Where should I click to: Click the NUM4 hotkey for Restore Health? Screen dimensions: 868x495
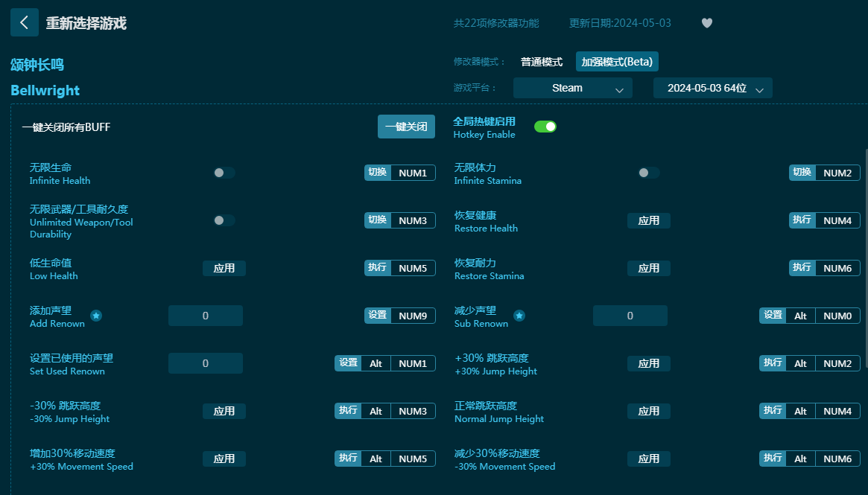pyautogui.click(x=837, y=220)
